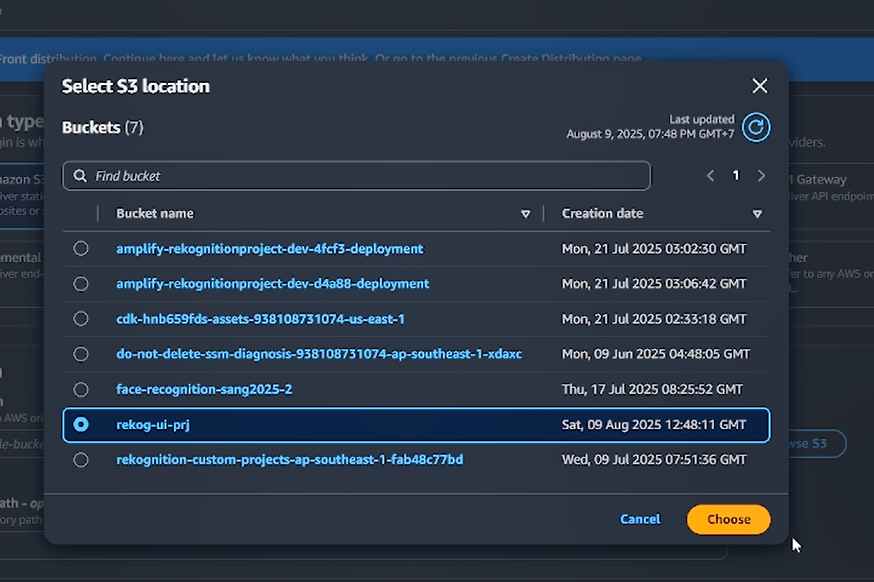The image size is (874, 582).
Task: Select face-recognition-sang2025-2 radio button
Action: pos(81,389)
